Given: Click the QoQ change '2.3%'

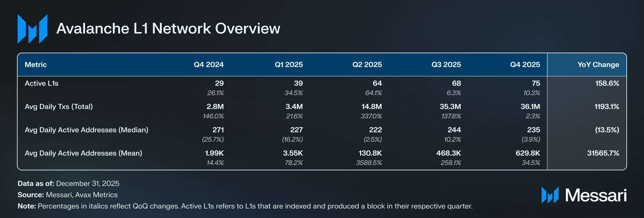Looking at the screenshot, I should (x=533, y=116).
